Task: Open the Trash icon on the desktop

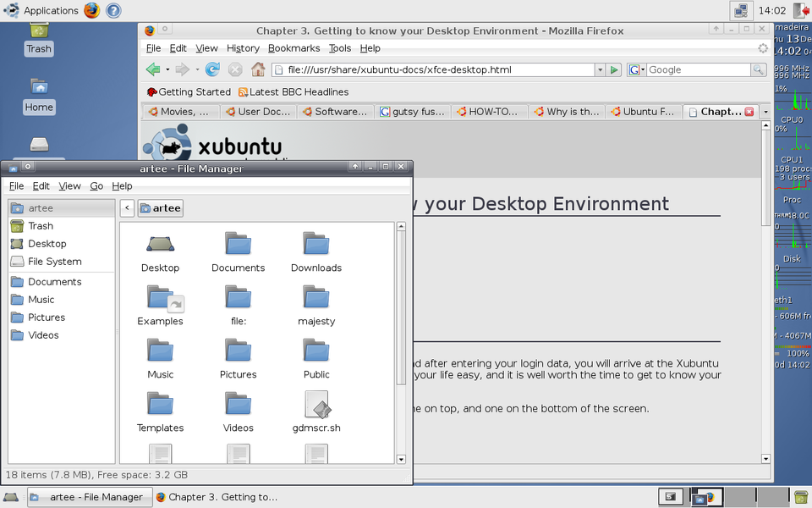Action: [x=39, y=31]
